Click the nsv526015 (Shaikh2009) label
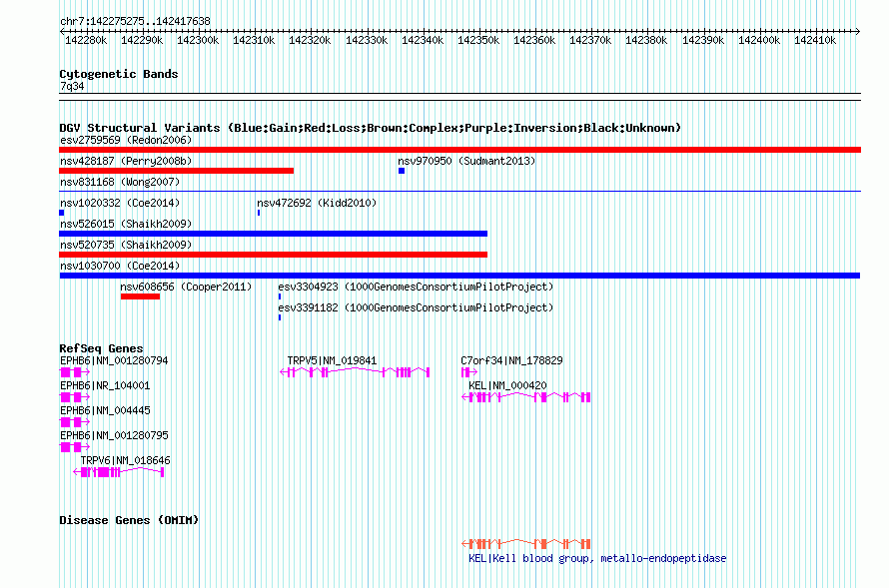The height and width of the screenshot is (588, 889). pyautogui.click(x=126, y=224)
